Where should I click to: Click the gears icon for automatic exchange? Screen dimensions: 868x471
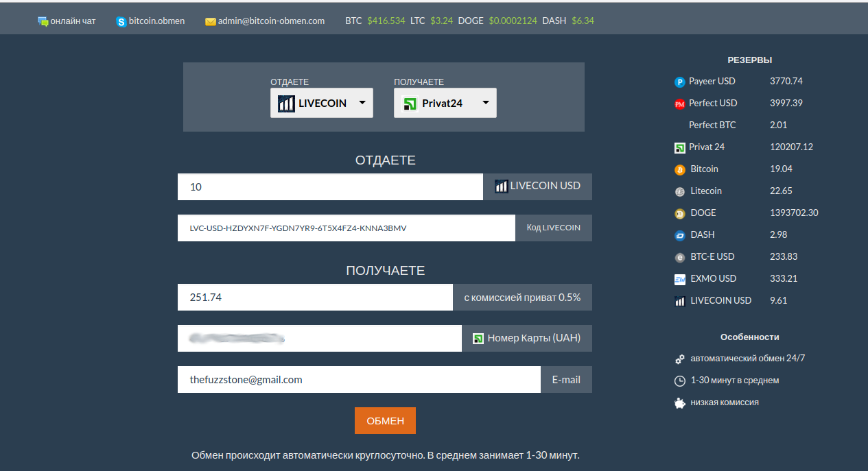tap(680, 359)
